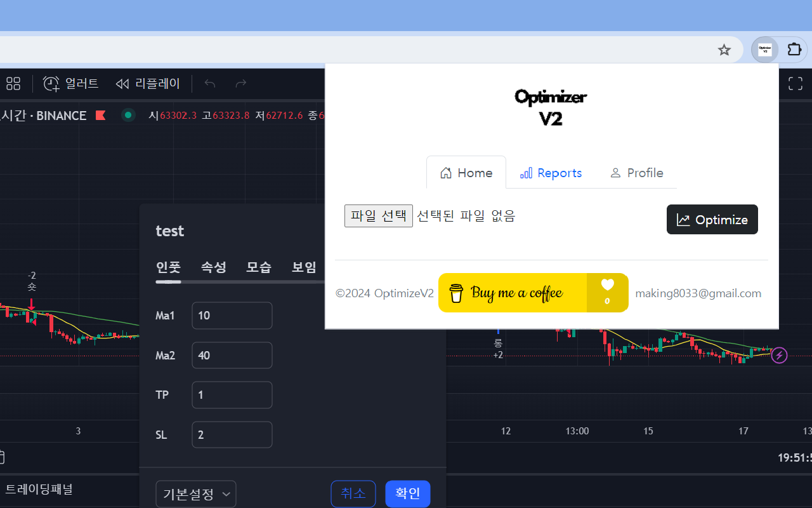Select the 속성 tab in the test dialog
The image size is (812, 508).
[213, 267]
